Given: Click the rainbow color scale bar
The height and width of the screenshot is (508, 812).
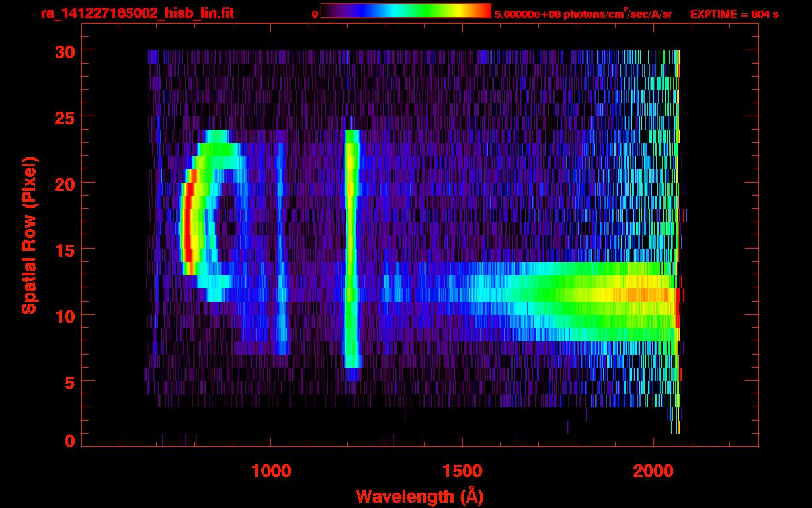Looking at the screenshot, I should pyautogui.click(x=406, y=11).
